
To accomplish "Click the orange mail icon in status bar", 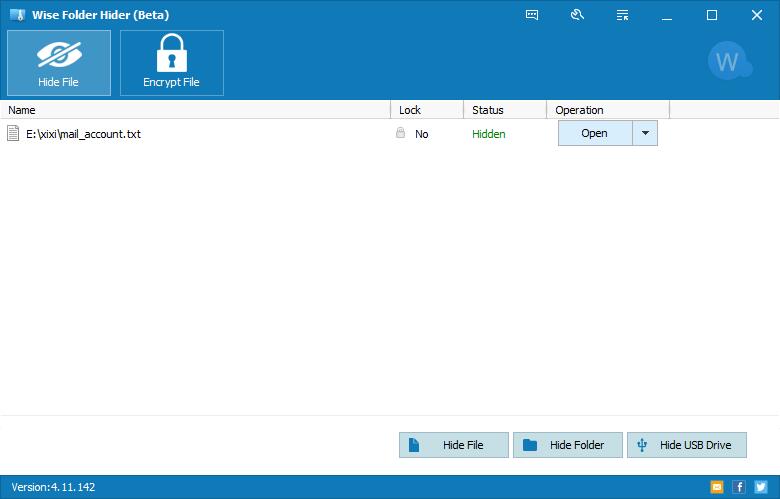I will point(717,487).
